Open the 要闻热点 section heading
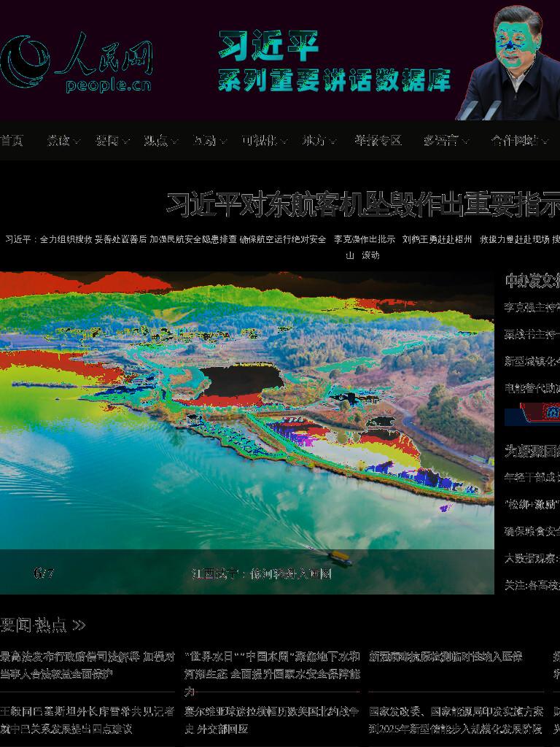This screenshot has width=560, height=747. [34, 625]
